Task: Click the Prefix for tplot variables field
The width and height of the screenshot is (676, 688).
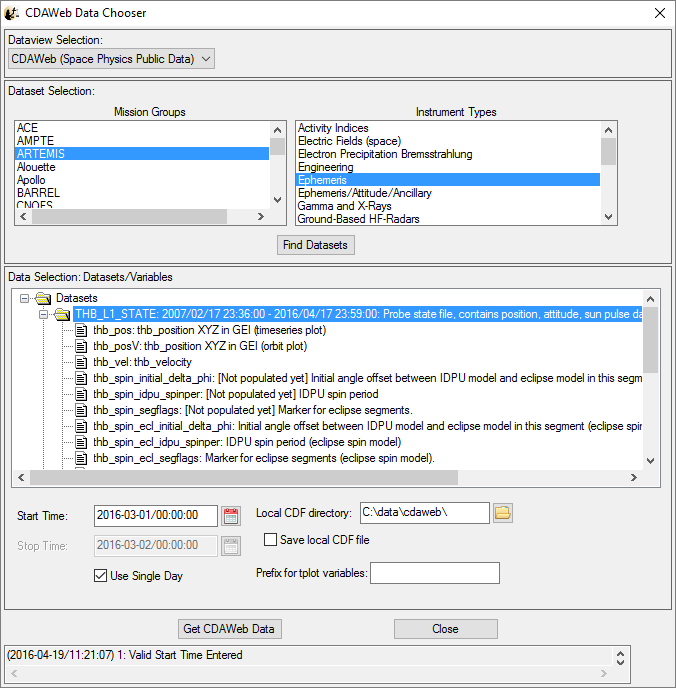Action: point(434,573)
